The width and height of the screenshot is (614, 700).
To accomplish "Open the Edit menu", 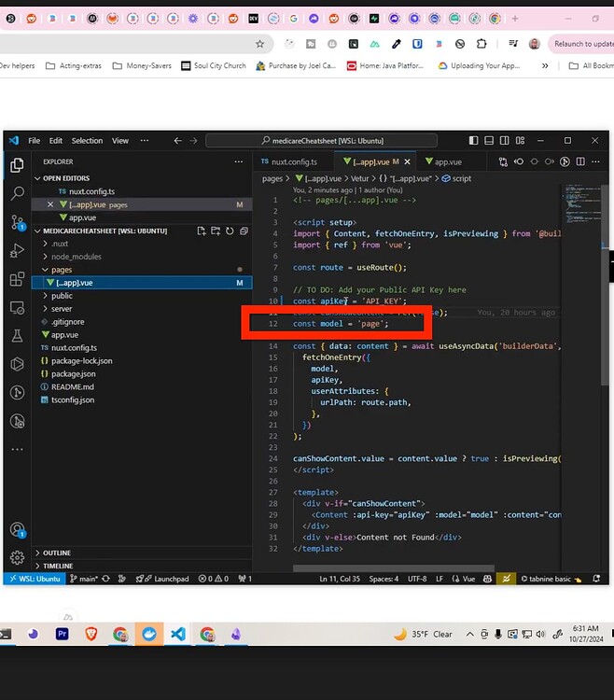I will [x=56, y=141].
